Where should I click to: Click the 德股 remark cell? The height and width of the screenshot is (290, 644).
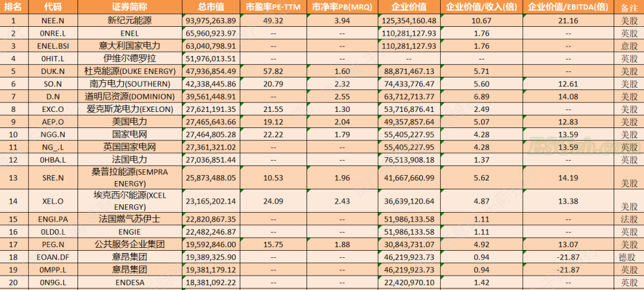coord(629,257)
